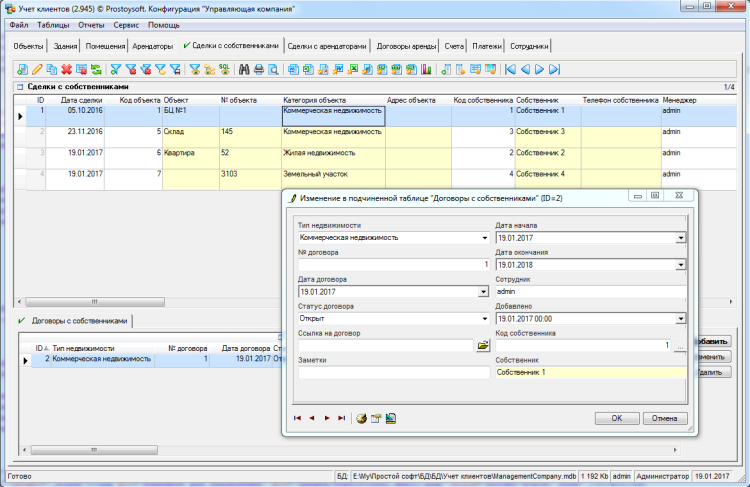Click the bar chart icon in toolbar
The image size is (750, 487).
425,69
